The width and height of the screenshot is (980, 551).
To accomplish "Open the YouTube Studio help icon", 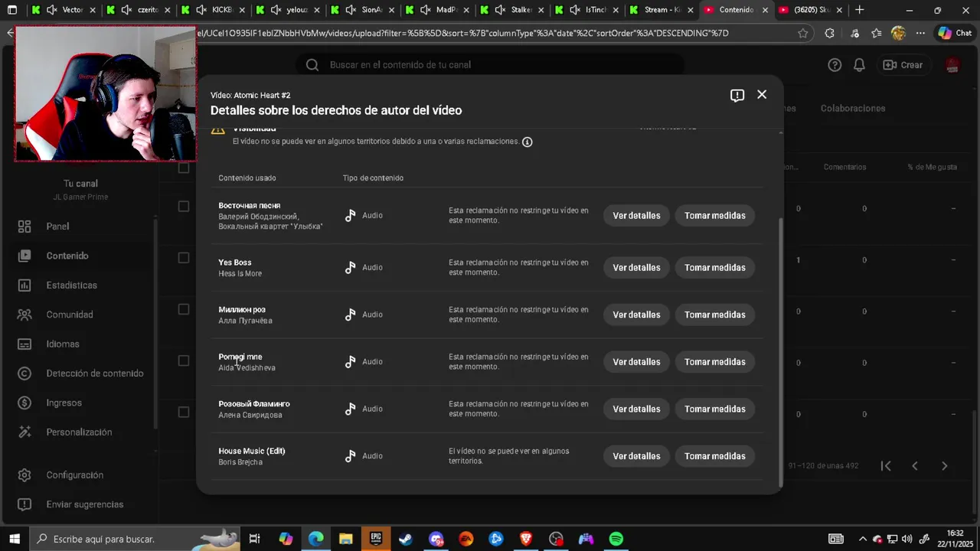I will pyautogui.click(x=835, y=65).
